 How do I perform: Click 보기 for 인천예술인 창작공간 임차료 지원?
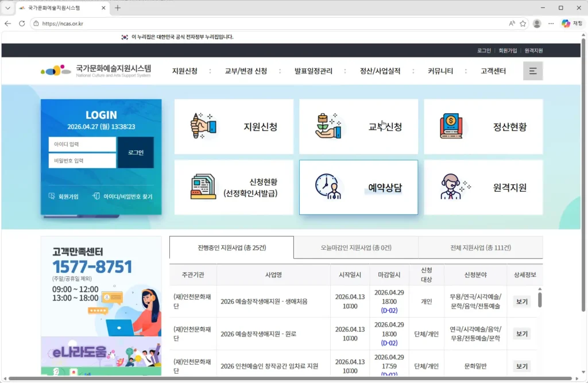click(x=521, y=366)
